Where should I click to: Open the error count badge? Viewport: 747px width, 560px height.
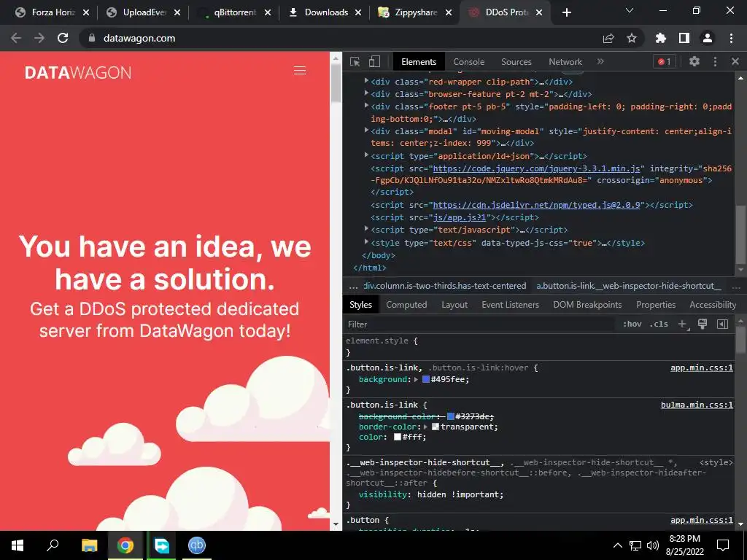(664, 61)
